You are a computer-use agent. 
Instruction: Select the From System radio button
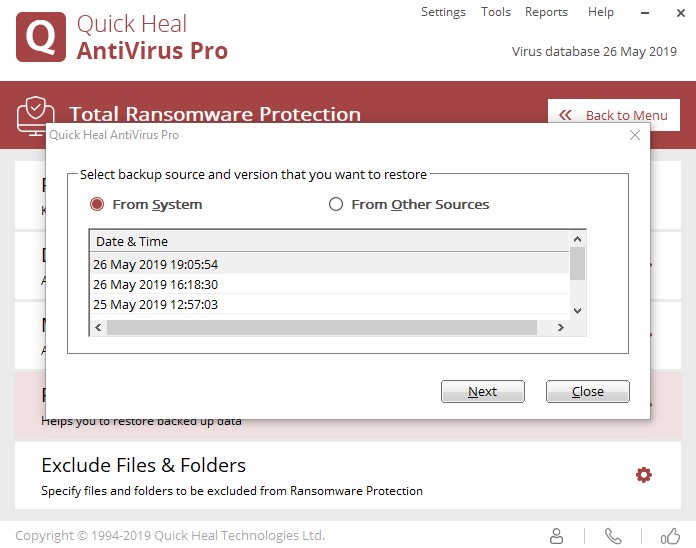tap(97, 204)
